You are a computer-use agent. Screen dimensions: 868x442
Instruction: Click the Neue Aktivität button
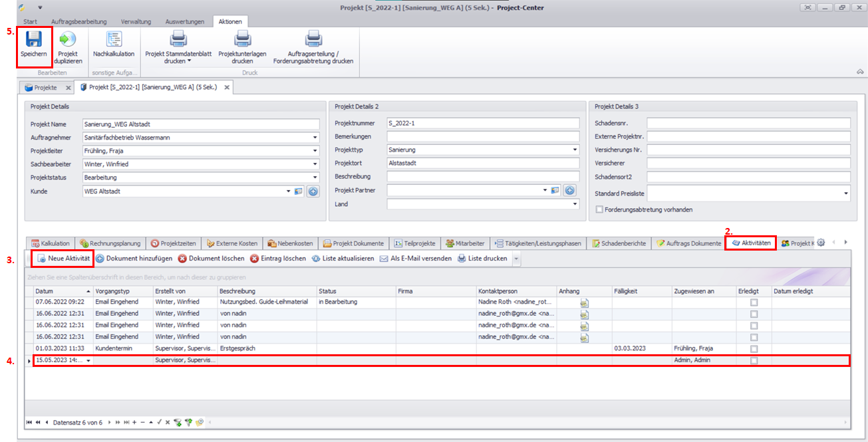tap(64, 259)
